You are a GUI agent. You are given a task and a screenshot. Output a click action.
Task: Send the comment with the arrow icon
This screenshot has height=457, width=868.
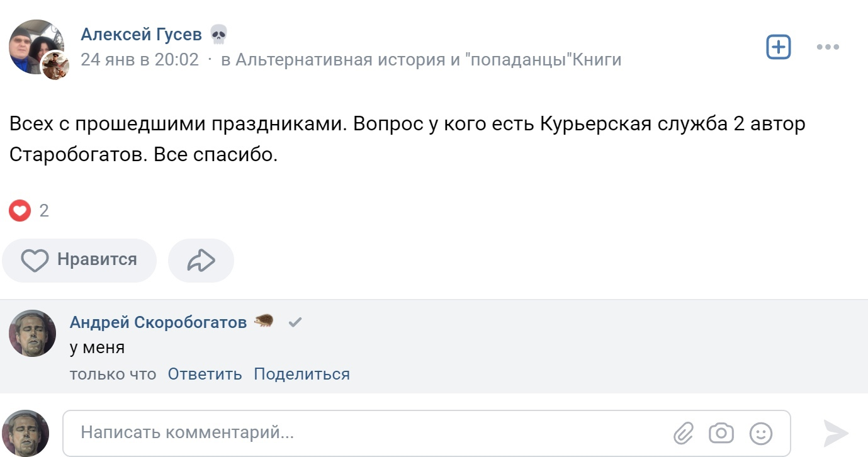click(836, 433)
